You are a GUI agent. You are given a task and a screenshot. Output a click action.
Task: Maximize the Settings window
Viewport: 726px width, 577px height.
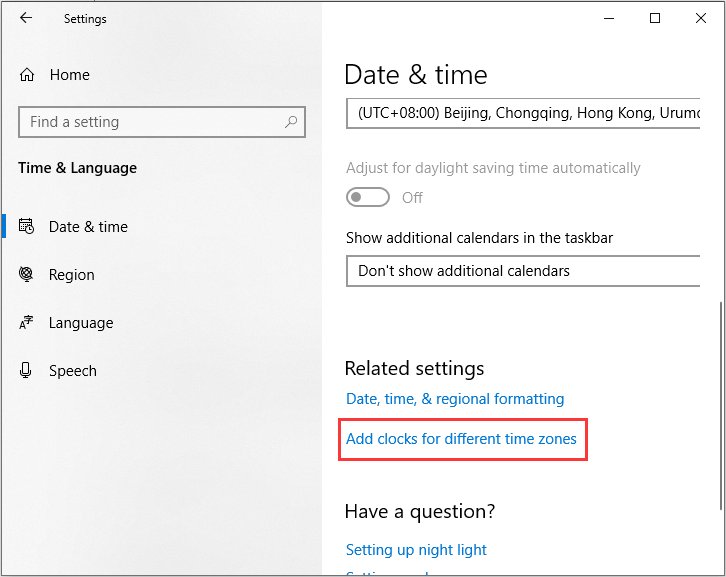coord(655,19)
